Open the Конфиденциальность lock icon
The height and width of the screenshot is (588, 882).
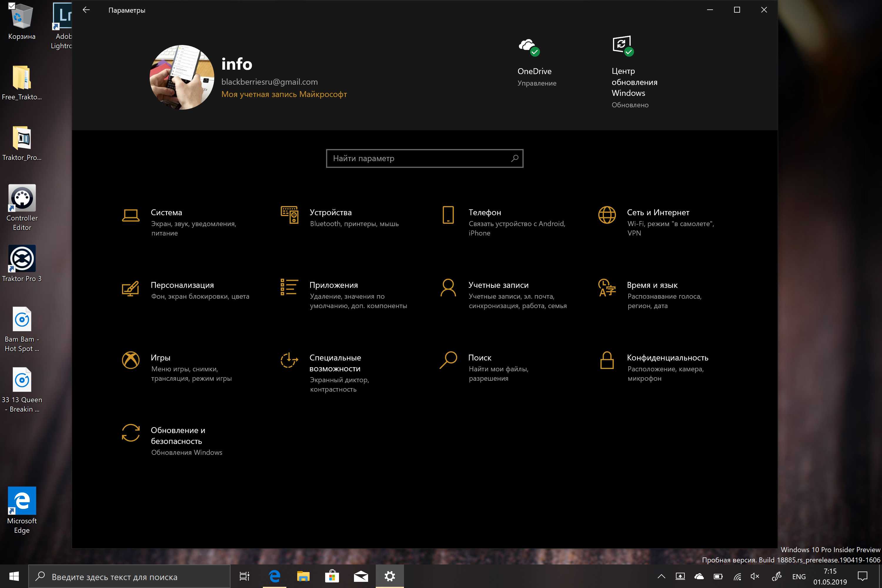coord(607,360)
